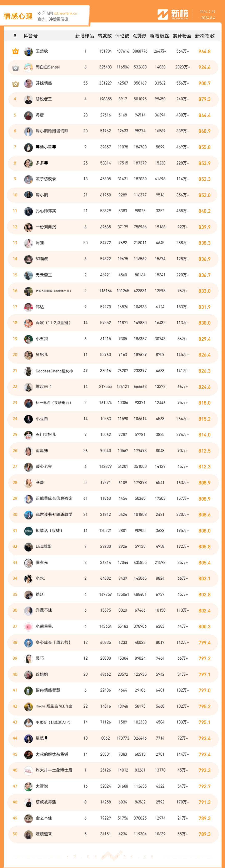Viewport: 225px width, 868px height.
Task: Open avatar of 胡说老王
Action: (x=28, y=99)
